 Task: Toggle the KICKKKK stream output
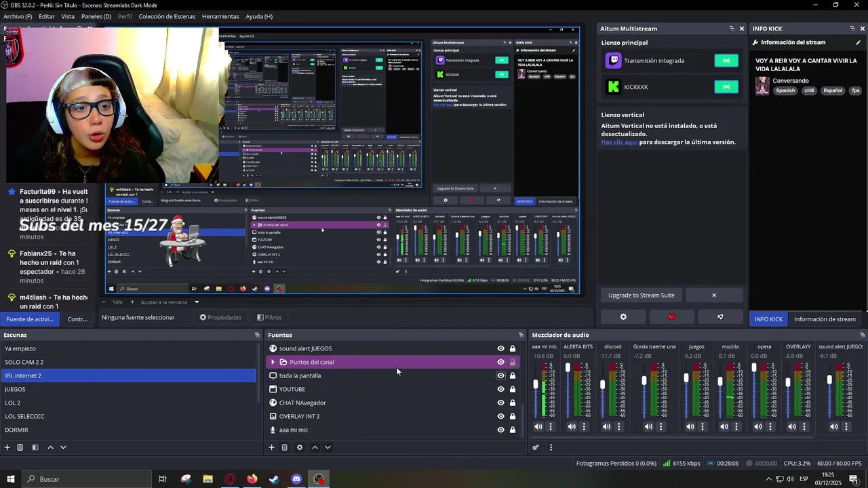(726, 87)
